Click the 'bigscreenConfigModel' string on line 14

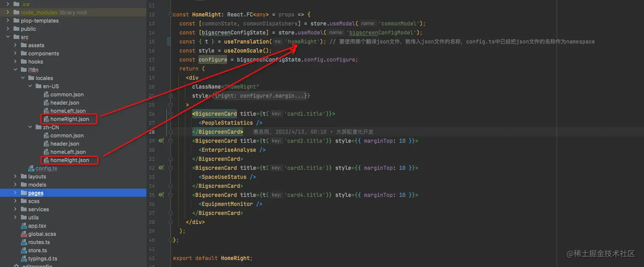[382, 32]
